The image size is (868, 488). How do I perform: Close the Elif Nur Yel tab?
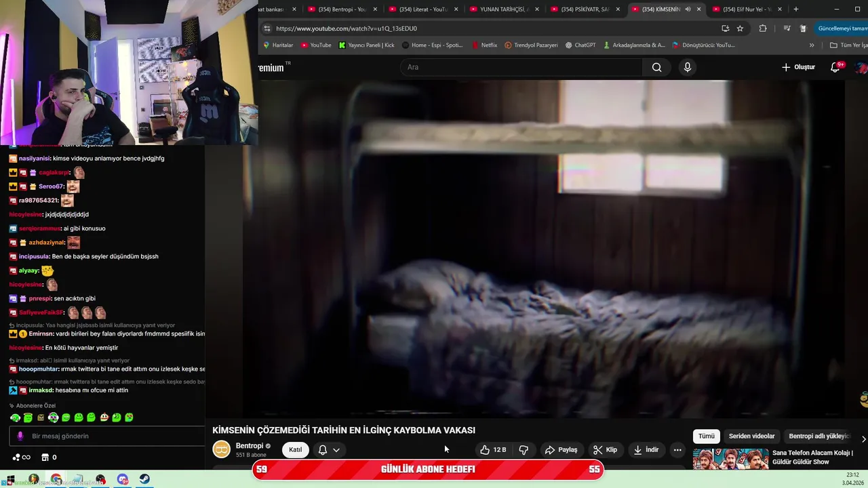[x=780, y=9]
